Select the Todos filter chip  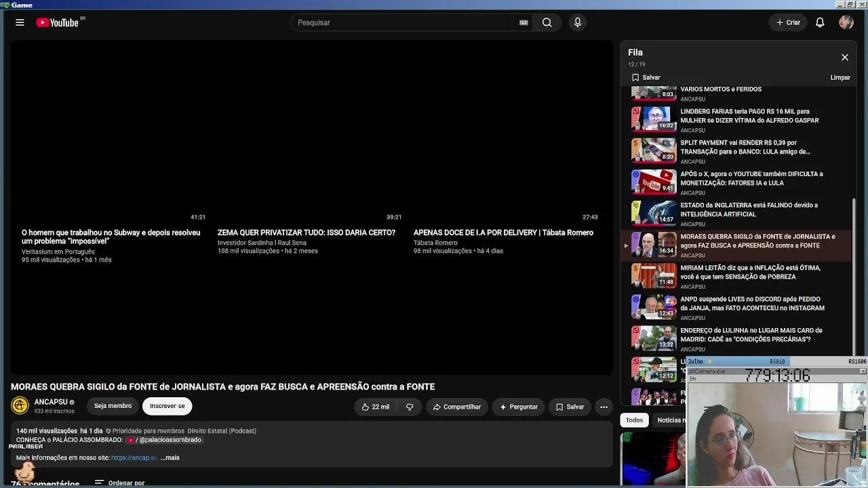(634, 420)
